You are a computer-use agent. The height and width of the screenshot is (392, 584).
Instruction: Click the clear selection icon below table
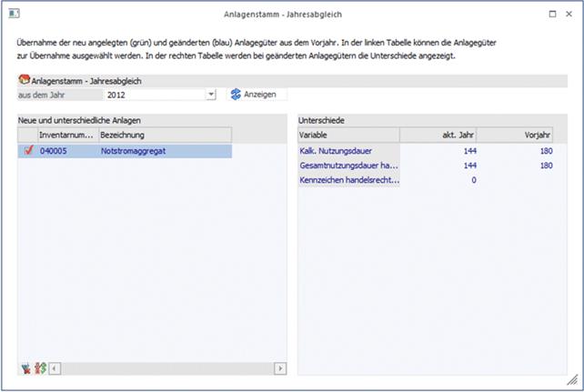25,368
